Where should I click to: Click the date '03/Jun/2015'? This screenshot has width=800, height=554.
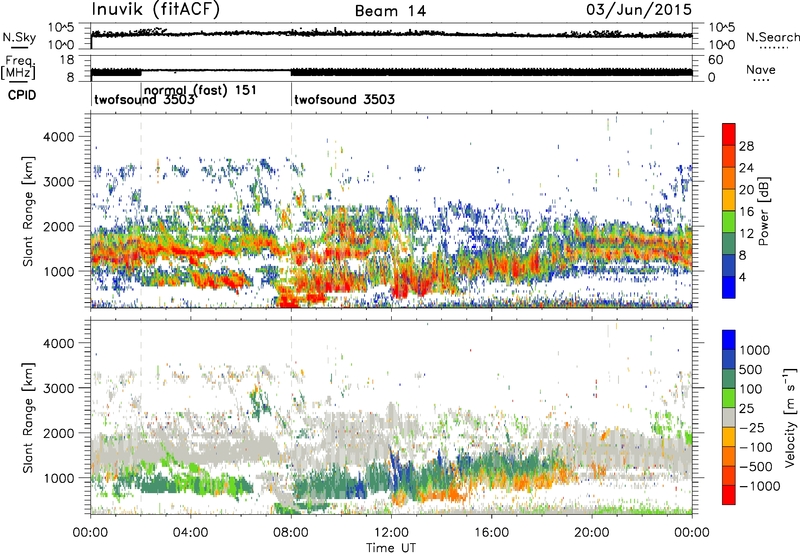[639, 10]
